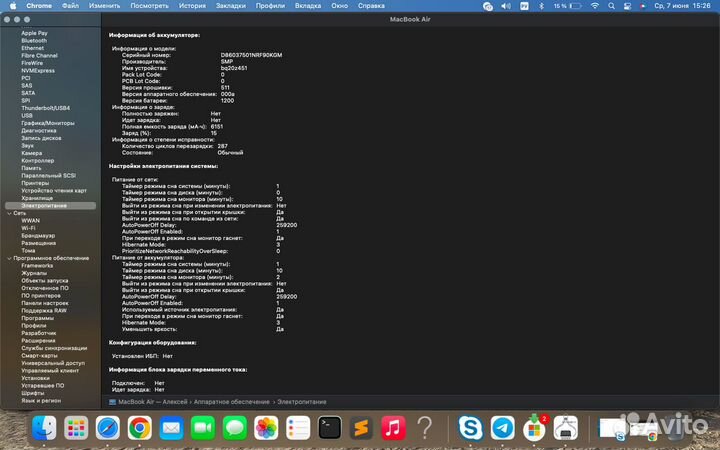The height and width of the screenshot is (450, 720).
Task: Open the Закладки menu
Action: pos(231,6)
